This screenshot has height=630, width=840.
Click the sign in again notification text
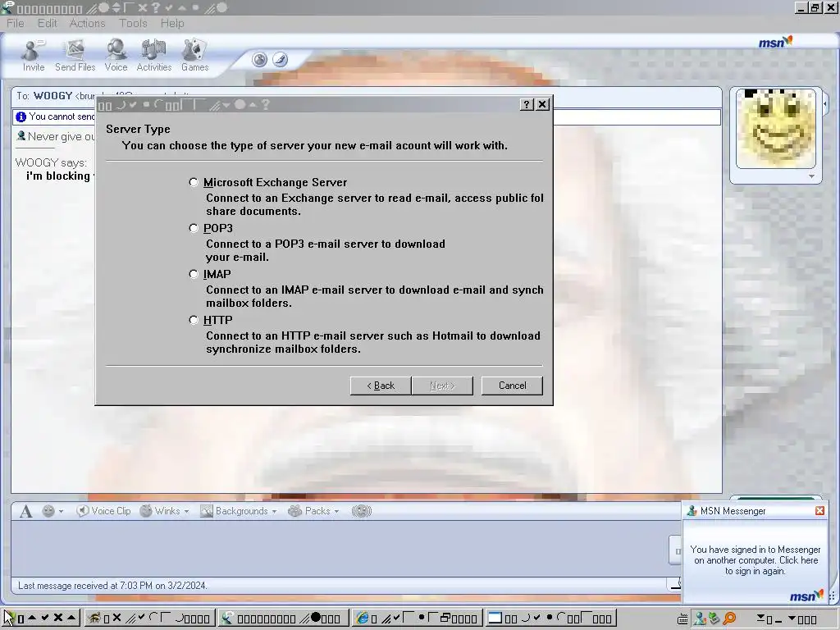(756, 560)
